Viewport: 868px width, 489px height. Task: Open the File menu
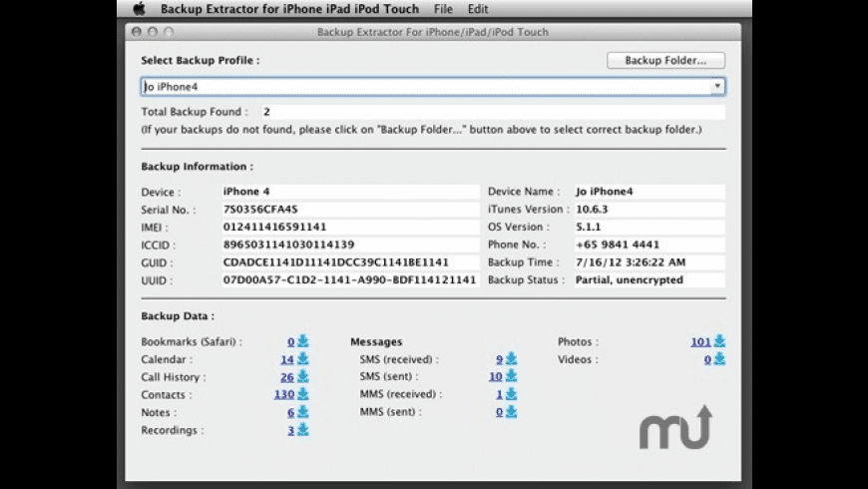pos(443,9)
